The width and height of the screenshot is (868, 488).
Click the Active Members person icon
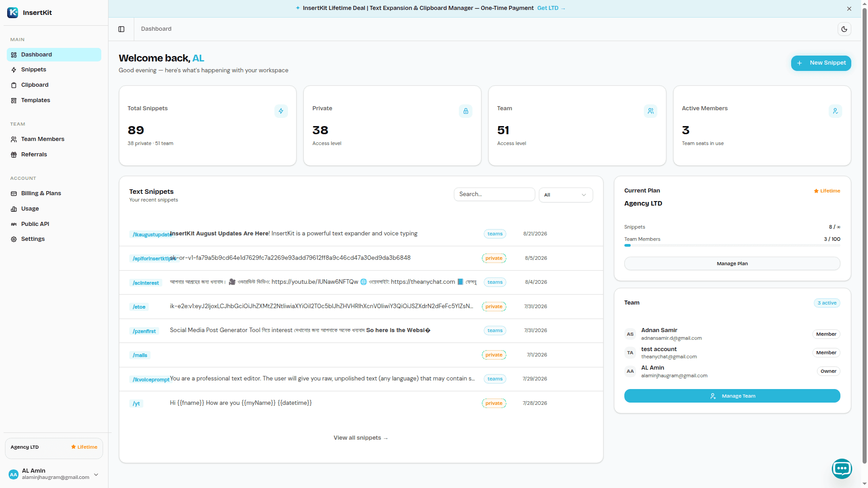click(x=835, y=111)
